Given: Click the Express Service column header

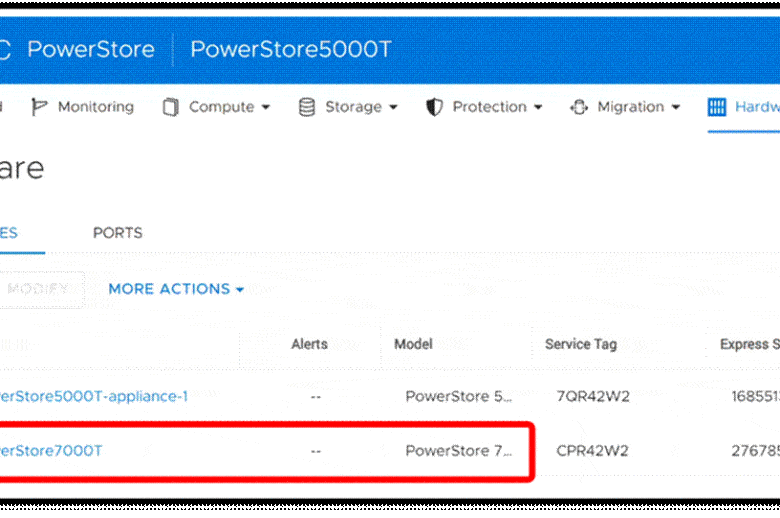Looking at the screenshot, I should 750,344.
